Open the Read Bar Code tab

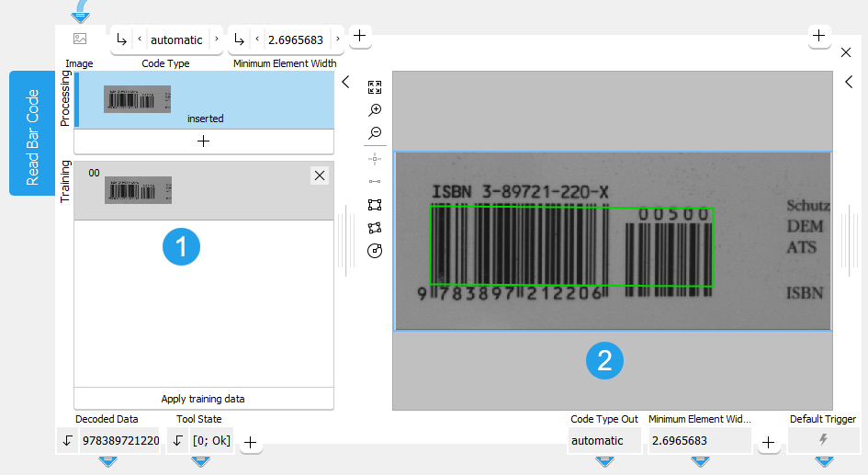click(33, 134)
